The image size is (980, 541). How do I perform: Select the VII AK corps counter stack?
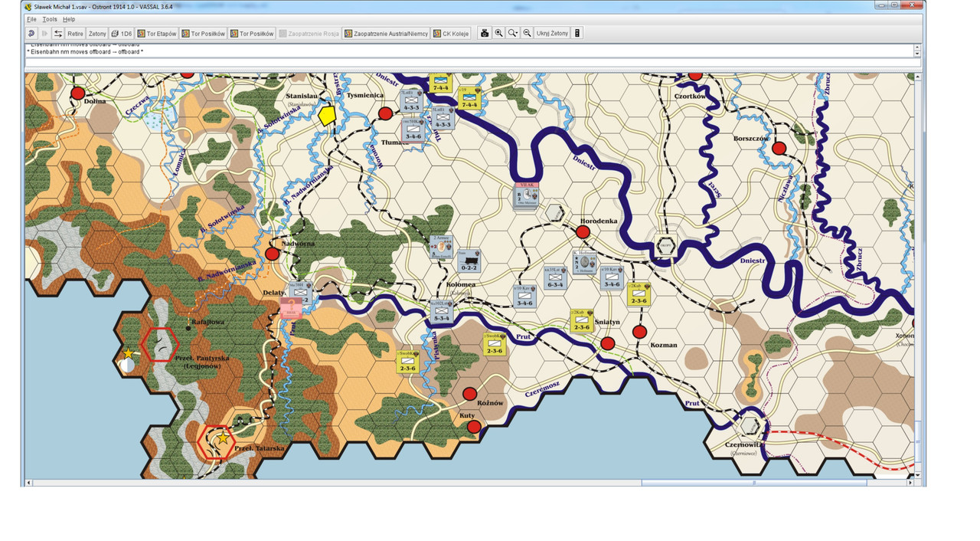click(527, 196)
